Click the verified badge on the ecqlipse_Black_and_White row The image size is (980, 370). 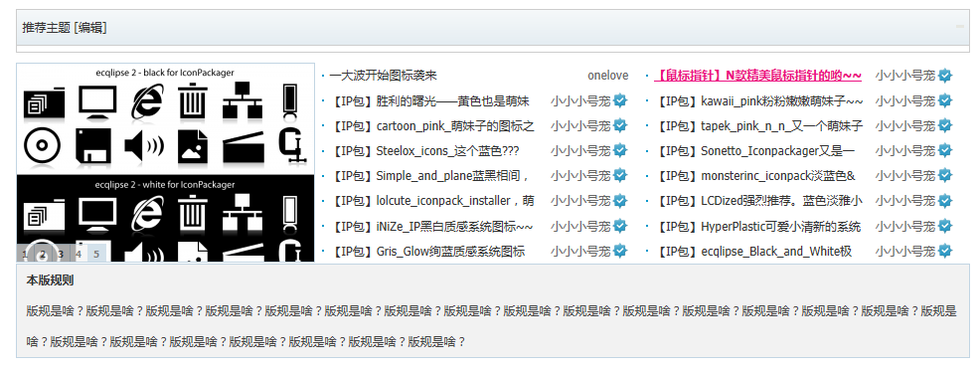(x=945, y=252)
